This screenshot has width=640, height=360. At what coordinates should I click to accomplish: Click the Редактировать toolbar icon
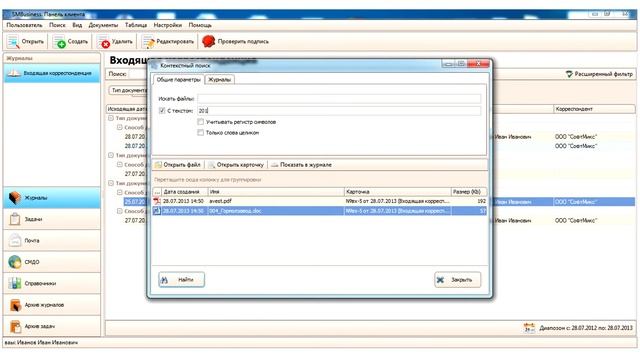[148, 42]
